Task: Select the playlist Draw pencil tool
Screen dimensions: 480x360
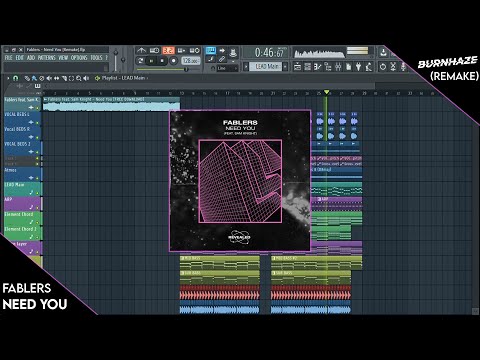Action: [27, 78]
